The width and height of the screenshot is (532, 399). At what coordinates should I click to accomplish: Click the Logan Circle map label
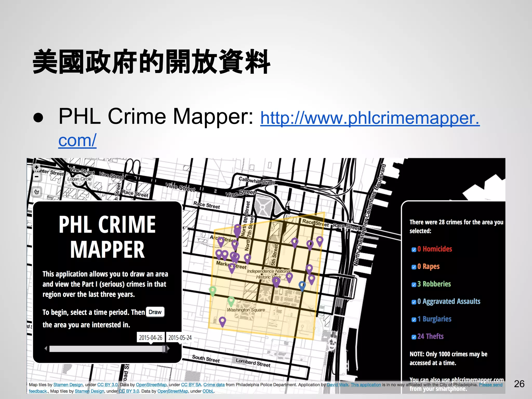pyautogui.click(x=79, y=179)
